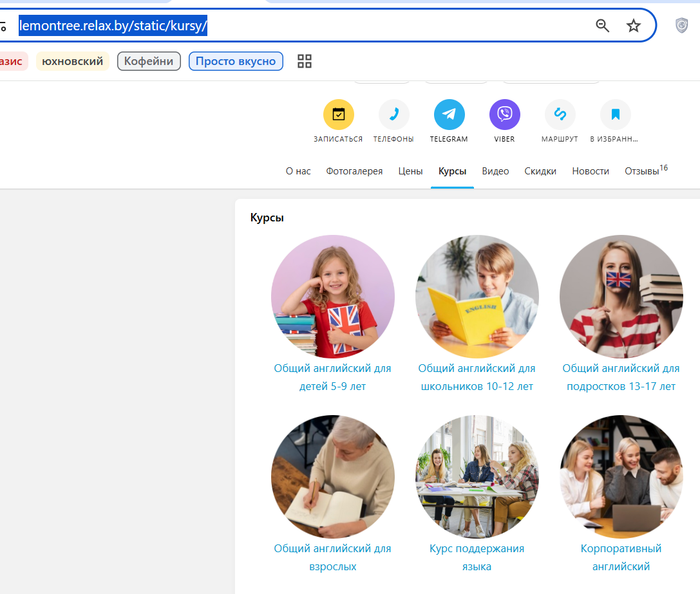The image size is (700, 594).
Task: Click the zoom magnifier icon in address bar
Action: click(602, 26)
